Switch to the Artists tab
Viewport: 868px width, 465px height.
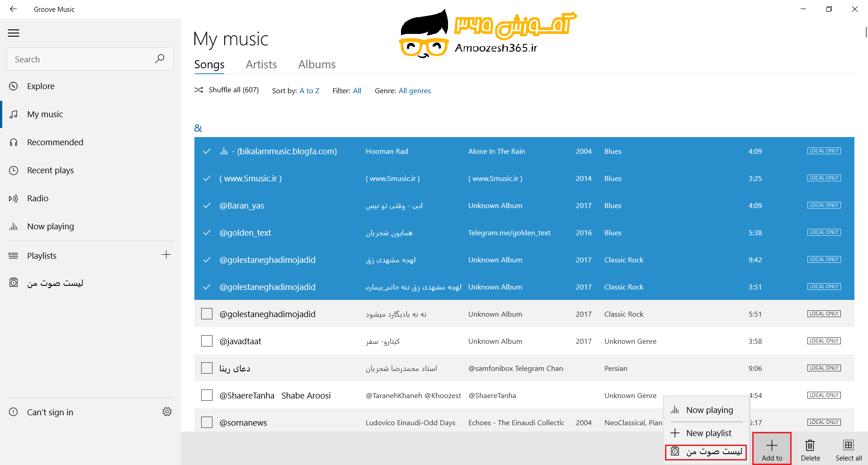tap(261, 64)
